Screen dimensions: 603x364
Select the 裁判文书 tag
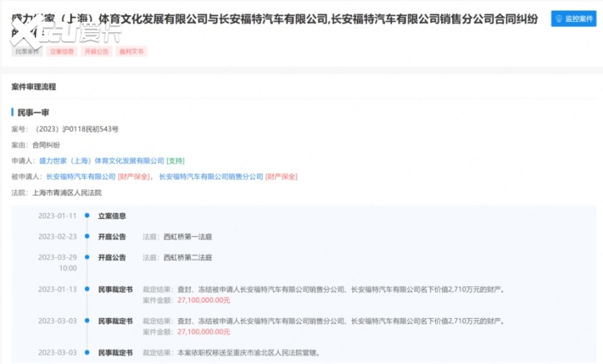[131, 52]
